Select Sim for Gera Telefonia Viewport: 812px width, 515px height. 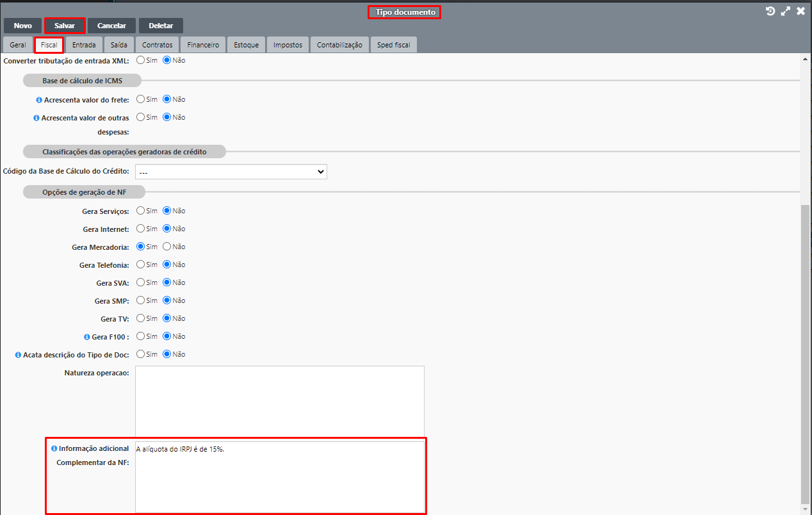tap(141, 265)
